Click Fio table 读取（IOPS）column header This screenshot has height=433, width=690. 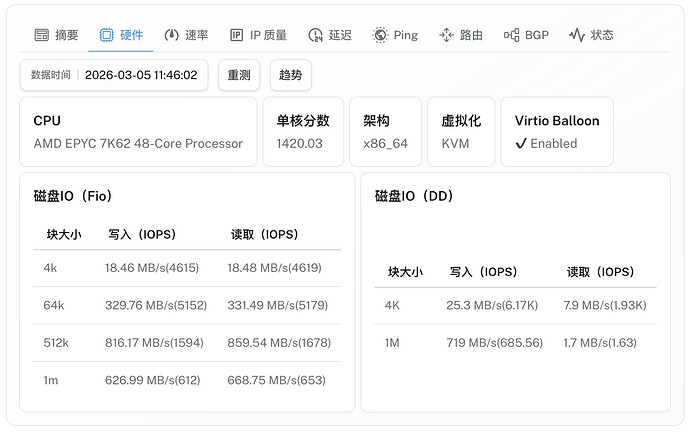(x=264, y=235)
